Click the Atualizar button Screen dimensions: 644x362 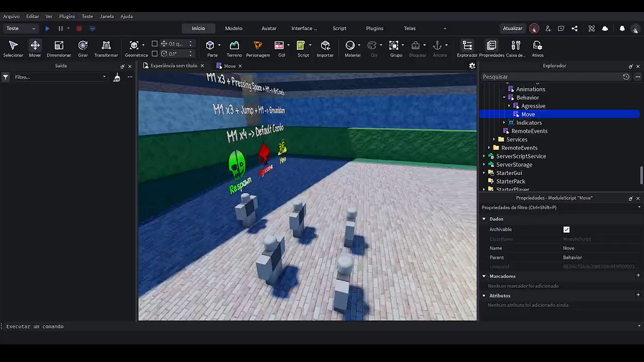513,28
